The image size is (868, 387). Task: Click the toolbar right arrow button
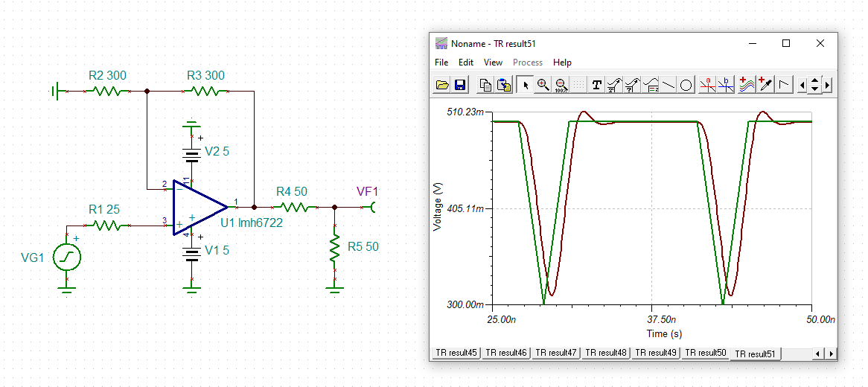[828, 86]
